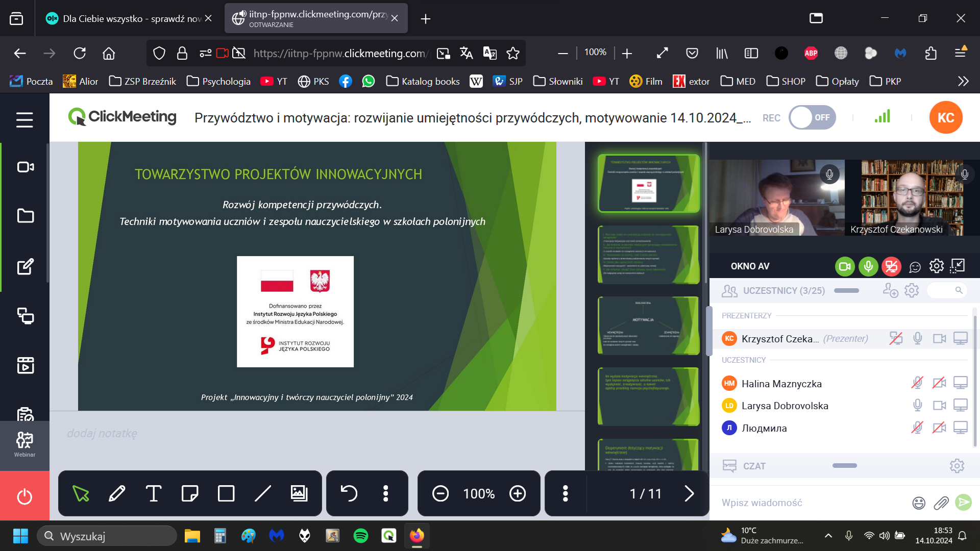The image size is (980, 551).
Task: Open the video player sidebar icon
Action: [x=26, y=365]
